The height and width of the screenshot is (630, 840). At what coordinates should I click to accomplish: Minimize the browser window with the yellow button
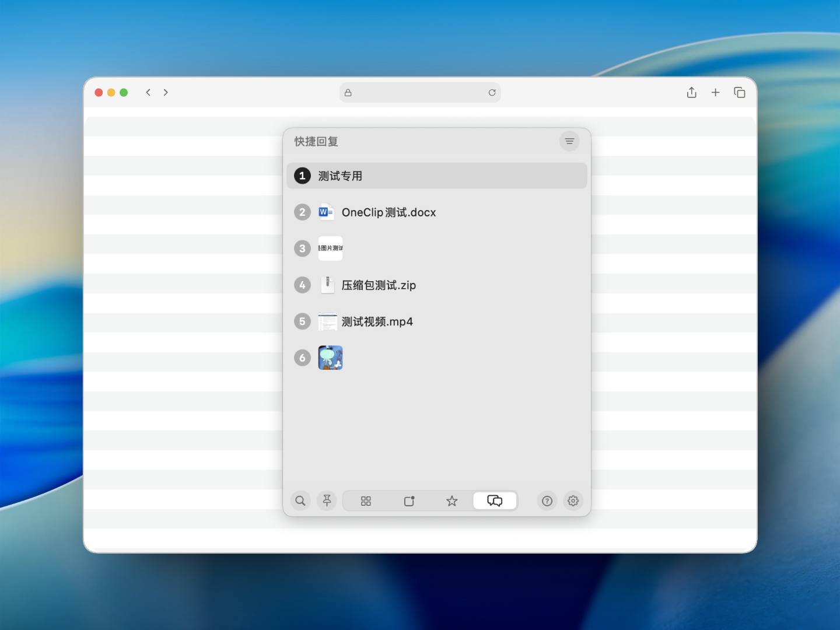[111, 92]
